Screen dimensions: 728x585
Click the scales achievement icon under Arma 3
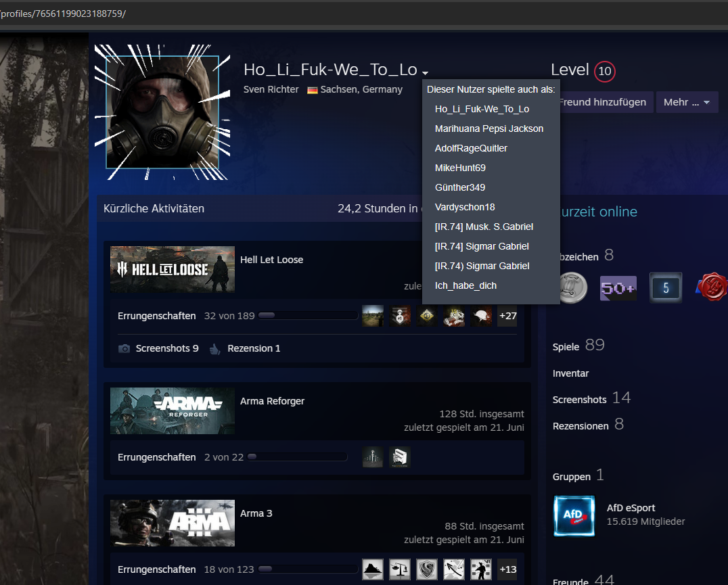(400, 569)
